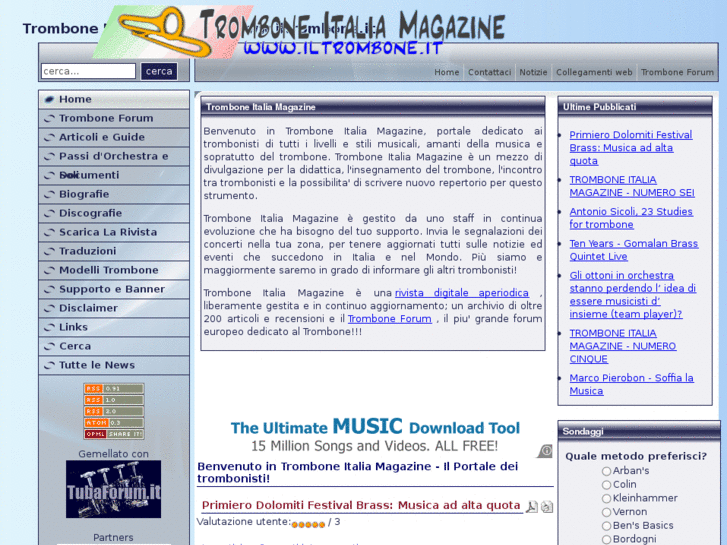Image resolution: width=727 pixels, height=545 pixels.
Task: Open Discografie sidebar item
Action: click(x=114, y=213)
